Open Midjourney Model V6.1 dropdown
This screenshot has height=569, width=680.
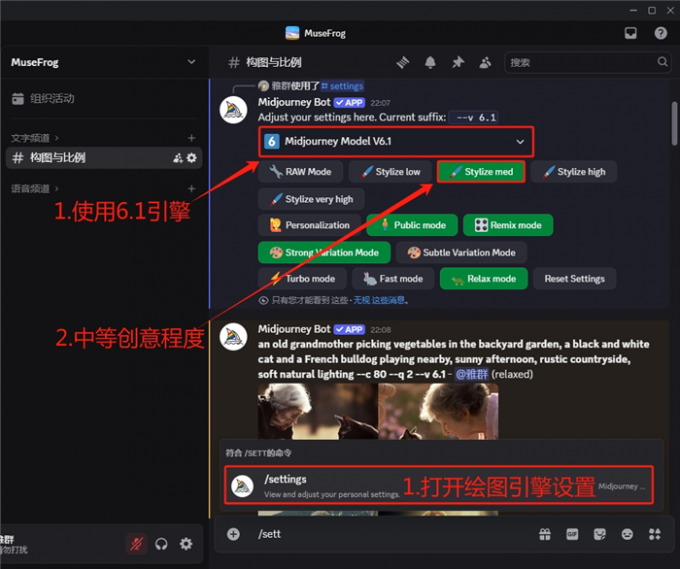click(x=396, y=141)
